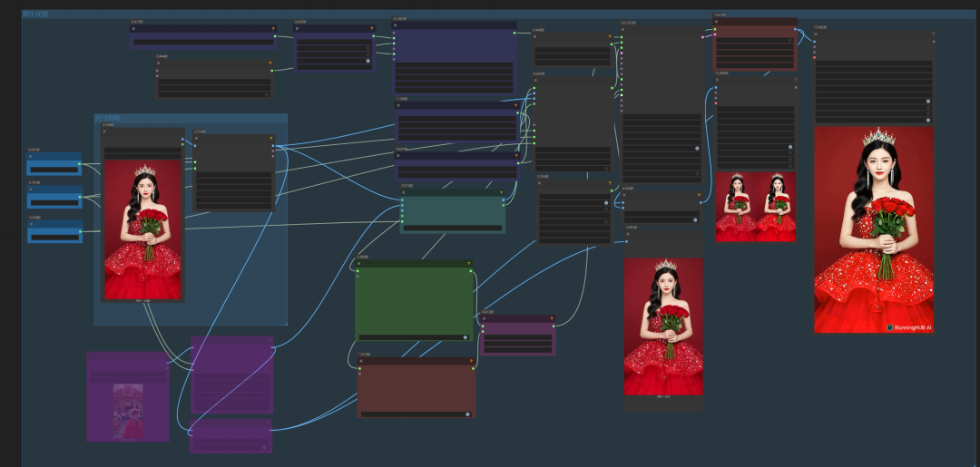
Task: Collapse the long purple top-left node
Action: [x=133, y=29]
